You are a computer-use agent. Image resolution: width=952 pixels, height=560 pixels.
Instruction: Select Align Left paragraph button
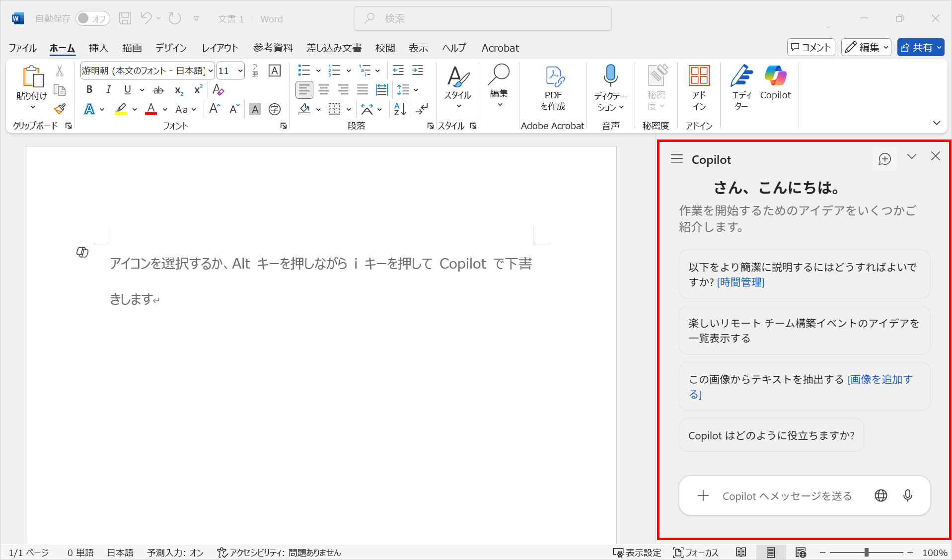(x=304, y=90)
